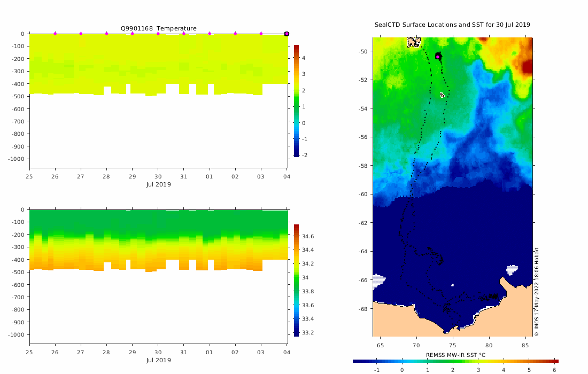The image size is (588, 374).
Task: Click date '25' on temperature plot x-axis
Action: pos(29,176)
